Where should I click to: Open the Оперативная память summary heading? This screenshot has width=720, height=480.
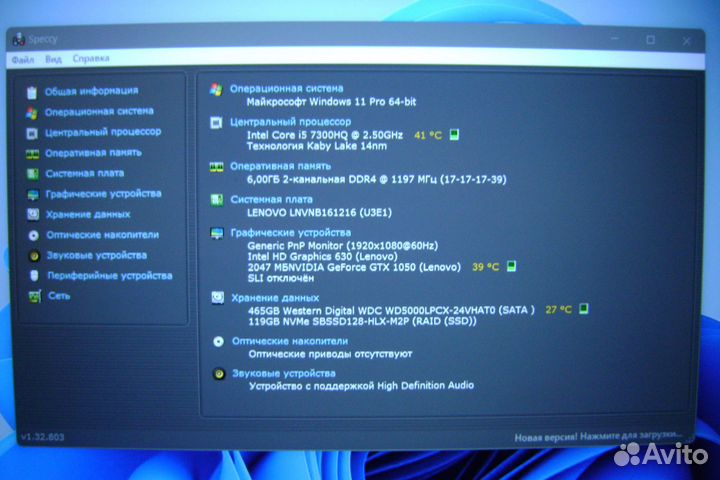click(x=281, y=166)
